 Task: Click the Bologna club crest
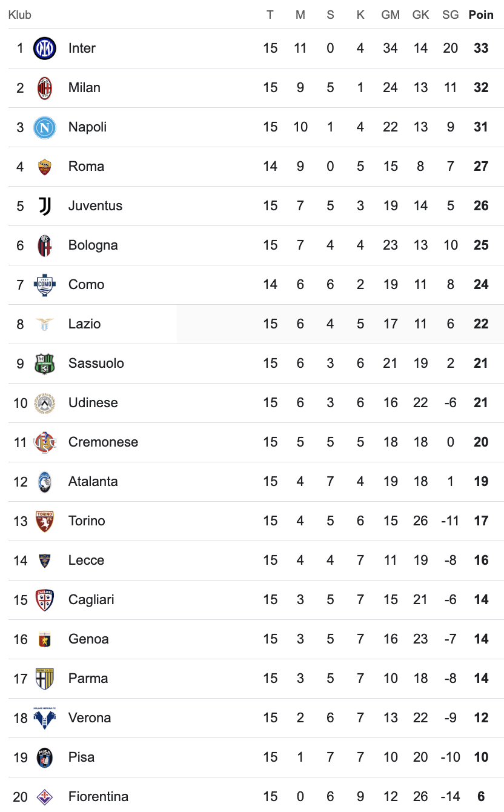(45, 245)
